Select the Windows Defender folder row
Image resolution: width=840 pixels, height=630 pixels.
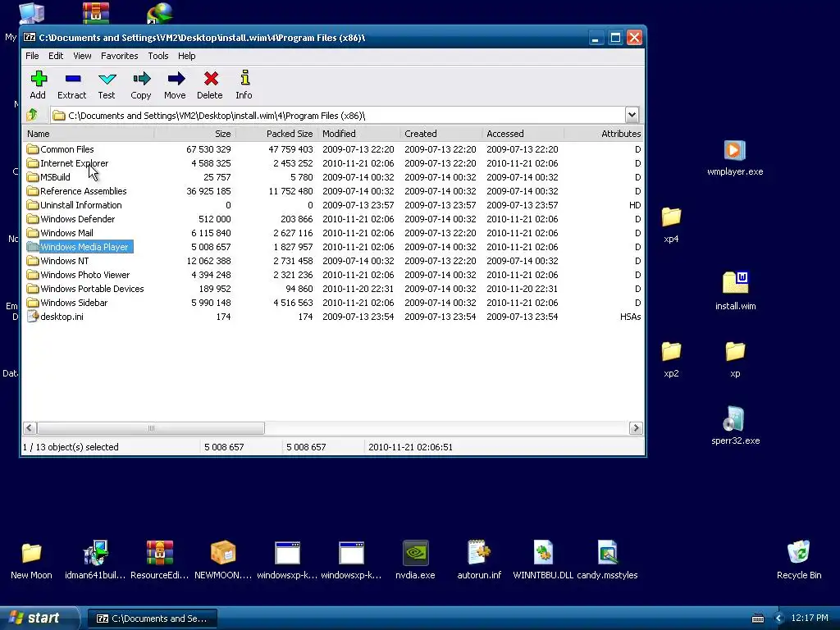pos(333,219)
